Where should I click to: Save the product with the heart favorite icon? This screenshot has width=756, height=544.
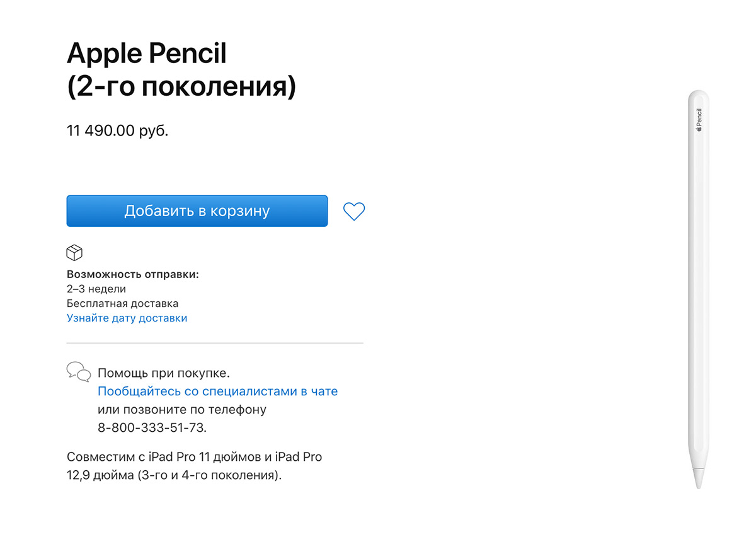click(x=354, y=211)
